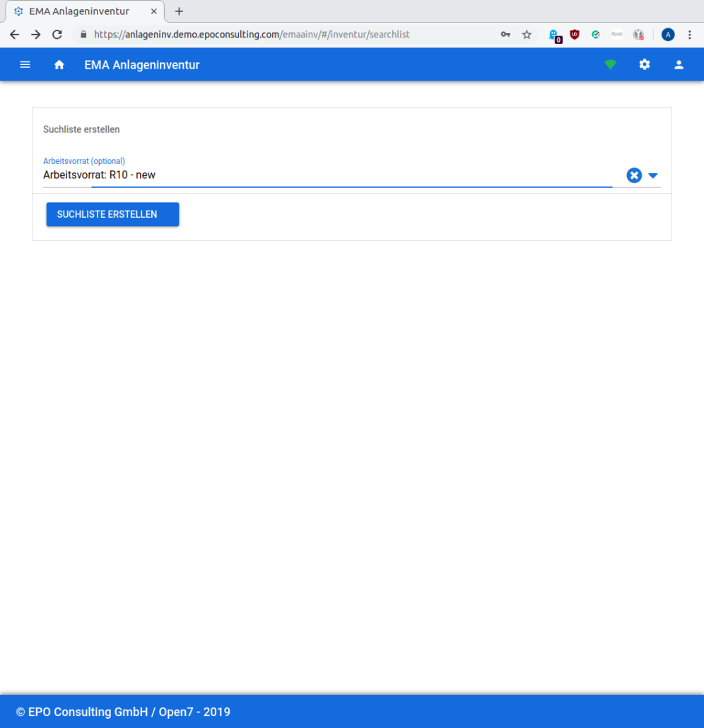Open the Grammarly extension icon
Screen dimensions: 704x728
coord(595,35)
